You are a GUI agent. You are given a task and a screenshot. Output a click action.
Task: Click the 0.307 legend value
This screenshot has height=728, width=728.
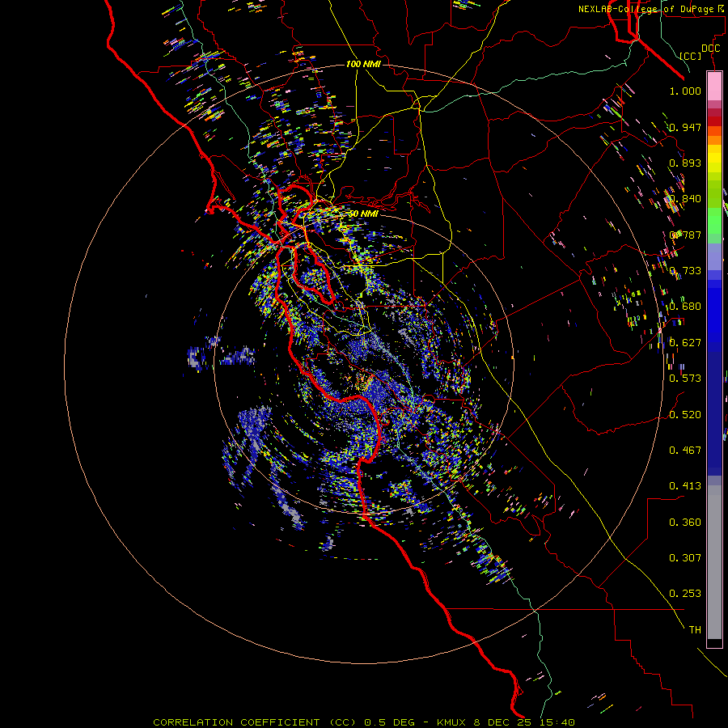[685, 558]
